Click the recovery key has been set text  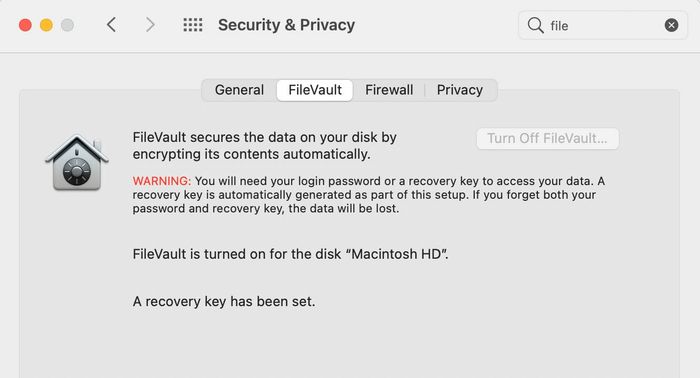(x=224, y=302)
